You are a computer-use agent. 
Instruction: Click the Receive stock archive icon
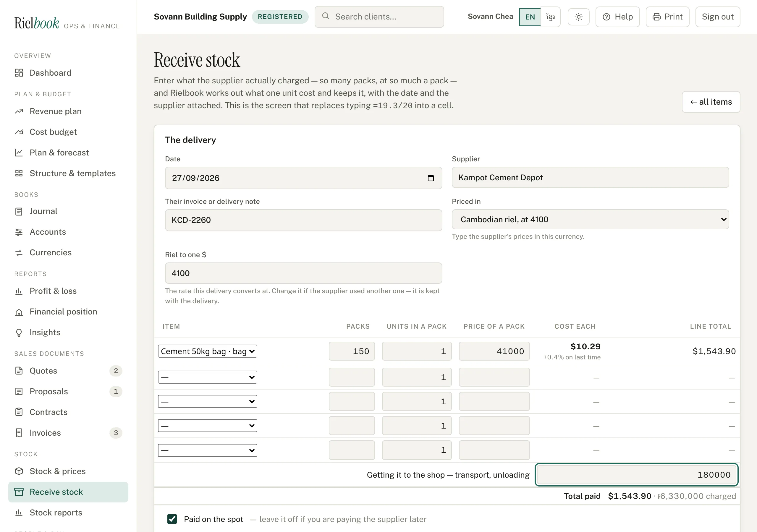point(19,492)
